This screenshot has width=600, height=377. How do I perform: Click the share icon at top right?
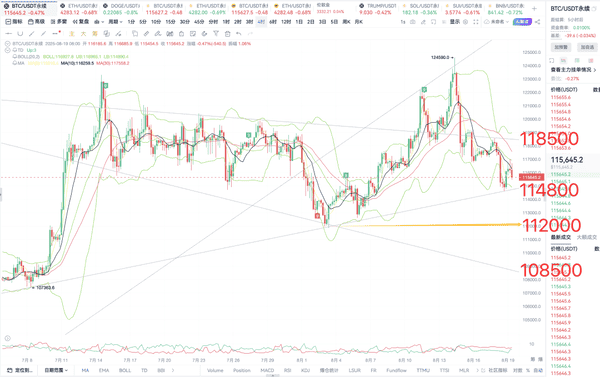(537, 22)
